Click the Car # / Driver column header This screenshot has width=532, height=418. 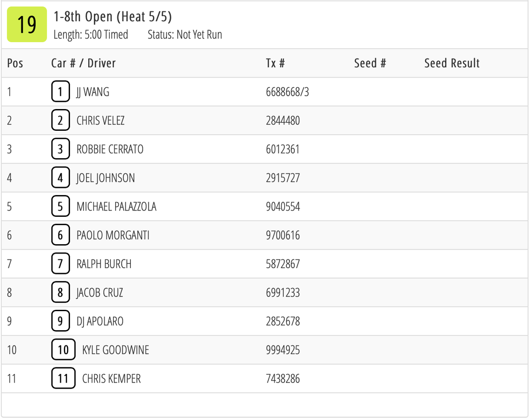point(83,63)
